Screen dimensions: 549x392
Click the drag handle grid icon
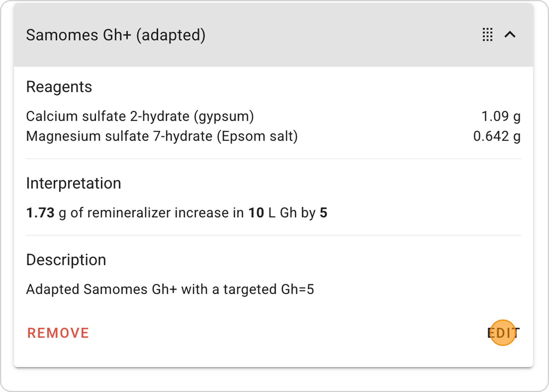coord(488,35)
